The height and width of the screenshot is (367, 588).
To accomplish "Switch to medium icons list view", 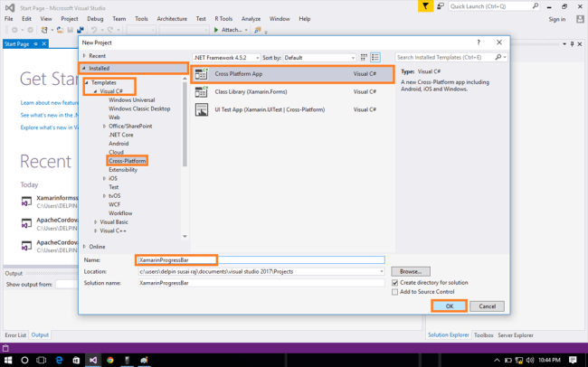I will (375, 57).
